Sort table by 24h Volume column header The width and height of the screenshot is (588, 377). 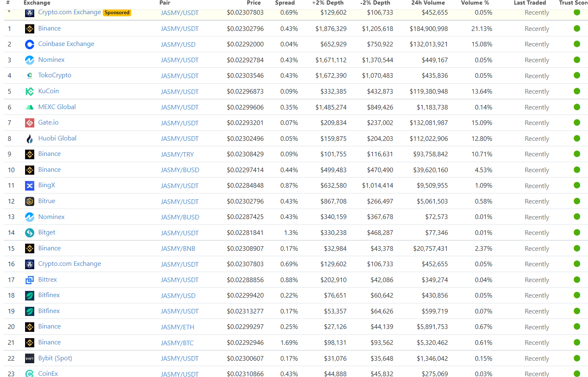tap(428, 3)
